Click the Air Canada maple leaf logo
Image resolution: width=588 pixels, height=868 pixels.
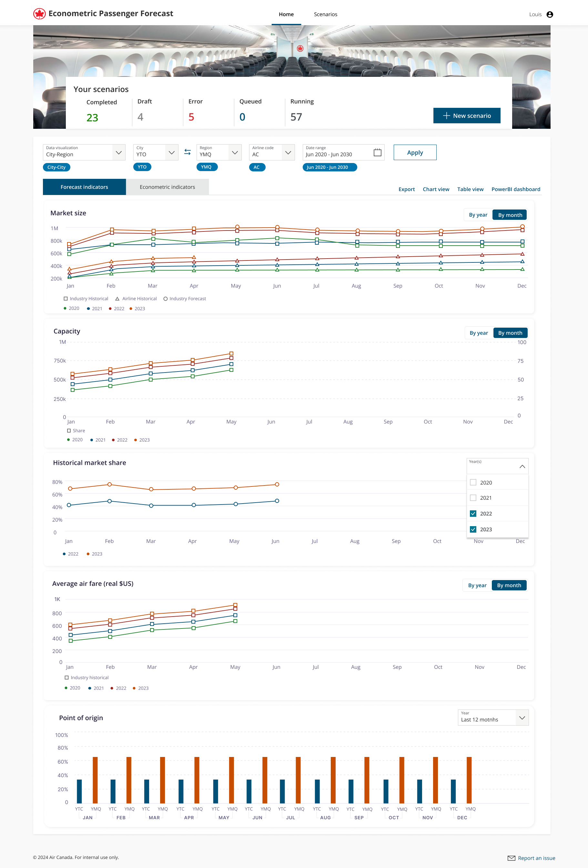click(39, 14)
